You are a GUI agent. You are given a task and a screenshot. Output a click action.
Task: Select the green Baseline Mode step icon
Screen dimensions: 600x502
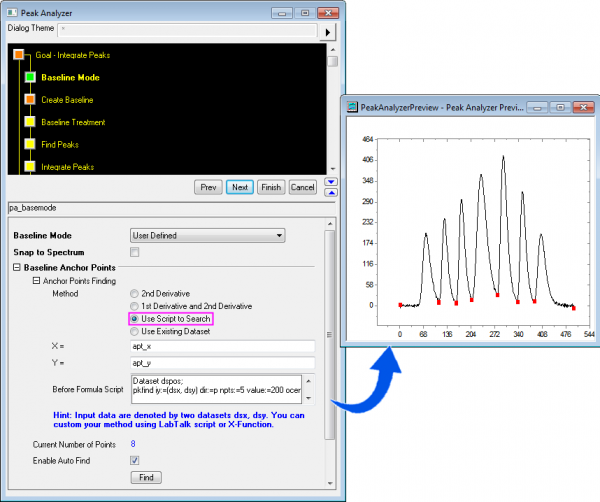pos(30,77)
